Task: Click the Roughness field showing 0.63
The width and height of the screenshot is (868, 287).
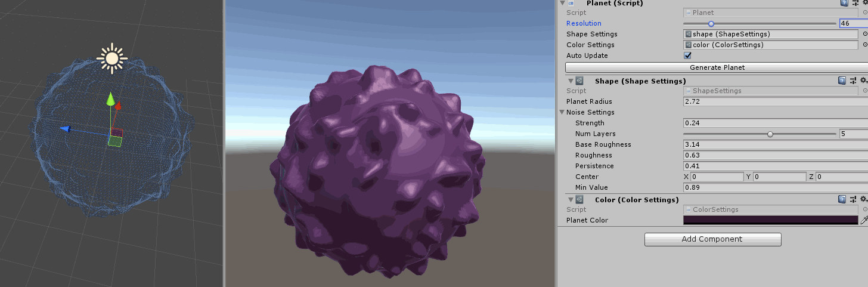Action: [x=776, y=155]
